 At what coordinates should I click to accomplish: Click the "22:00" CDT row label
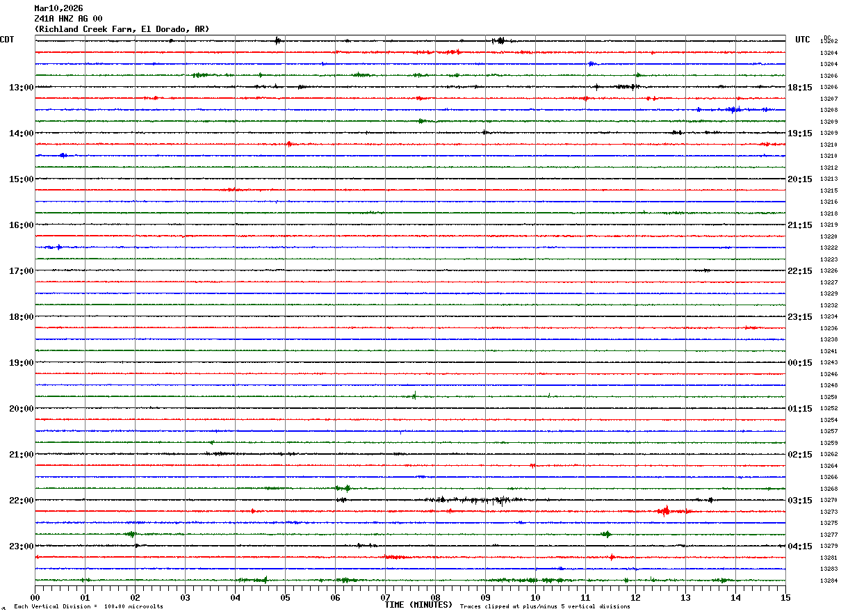pos(21,501)
